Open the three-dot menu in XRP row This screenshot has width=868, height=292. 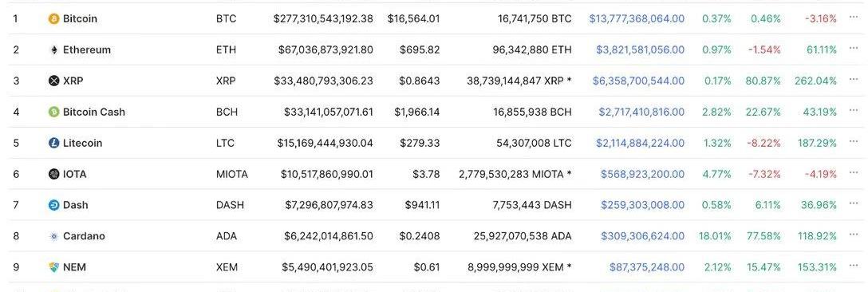853,79
